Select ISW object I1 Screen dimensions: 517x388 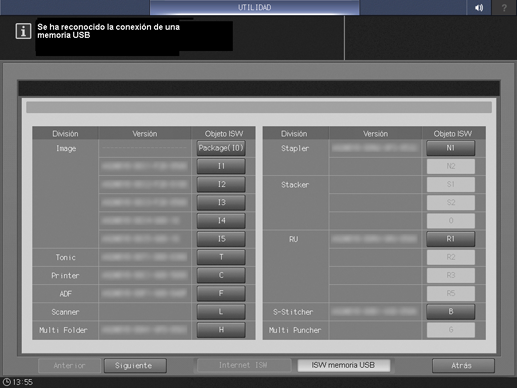tap(221, 166)
